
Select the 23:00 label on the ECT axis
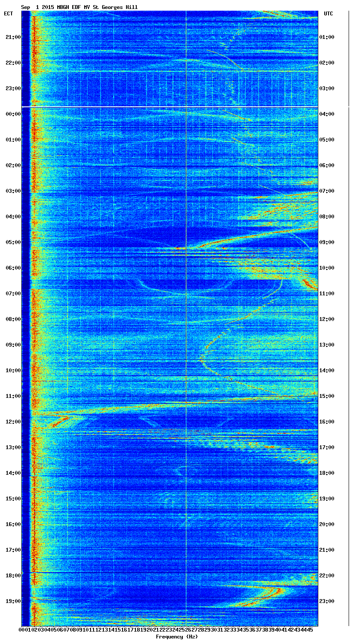12,88
